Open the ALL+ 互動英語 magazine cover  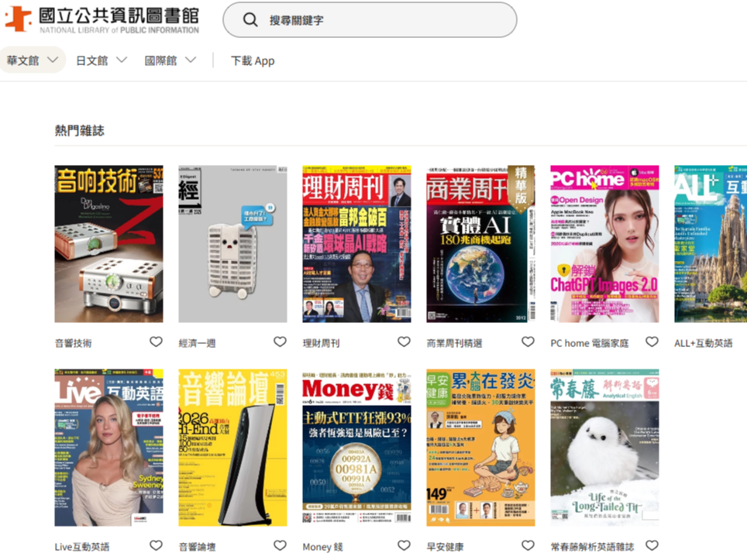(711, 244)
